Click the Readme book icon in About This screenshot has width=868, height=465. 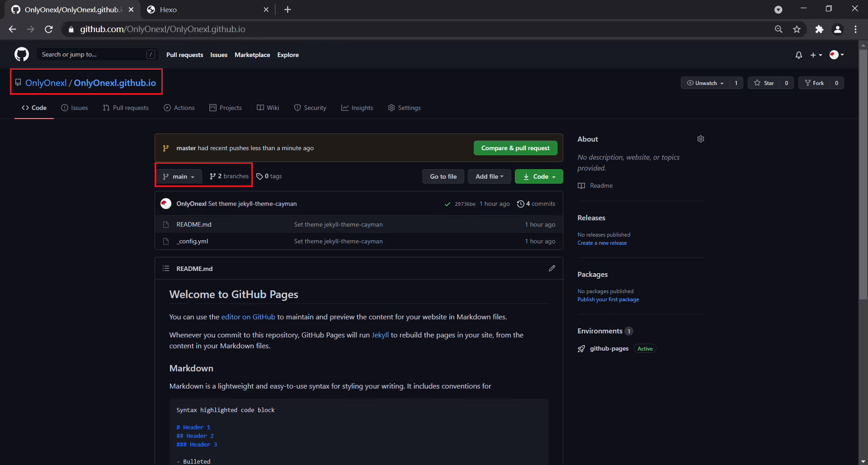581,185
